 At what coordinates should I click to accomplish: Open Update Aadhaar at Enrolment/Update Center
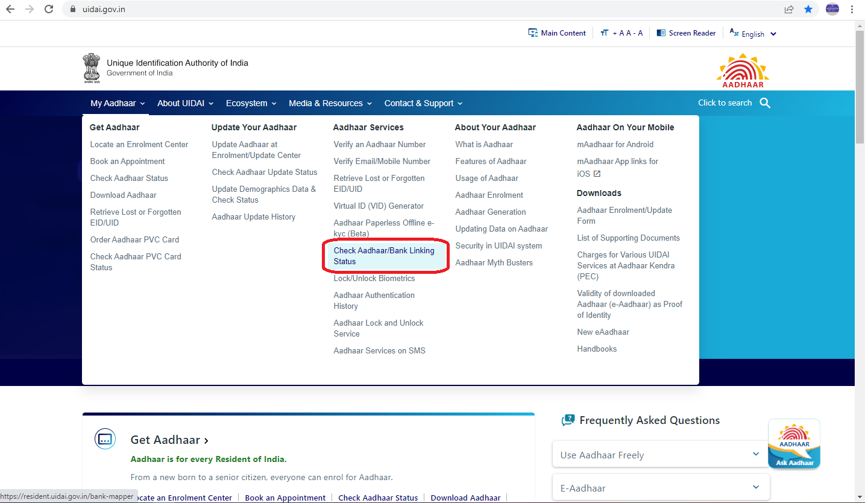coord(256,150)
